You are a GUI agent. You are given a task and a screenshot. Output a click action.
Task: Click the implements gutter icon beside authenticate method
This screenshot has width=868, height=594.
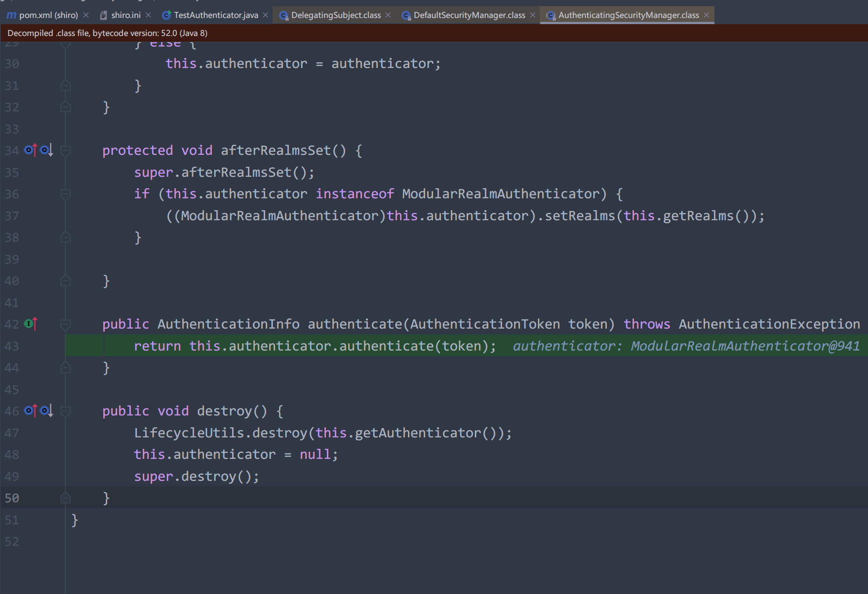[30, 324]
